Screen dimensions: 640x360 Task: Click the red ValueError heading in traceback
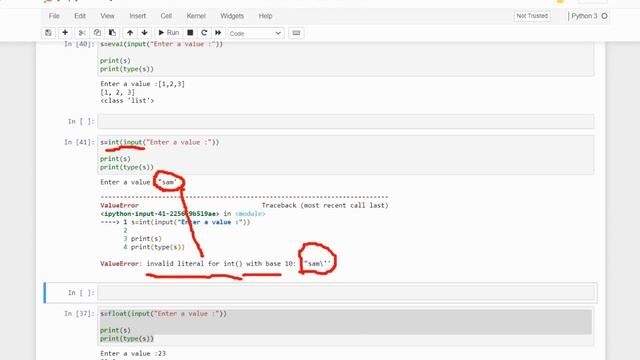[x=119, y=205]
